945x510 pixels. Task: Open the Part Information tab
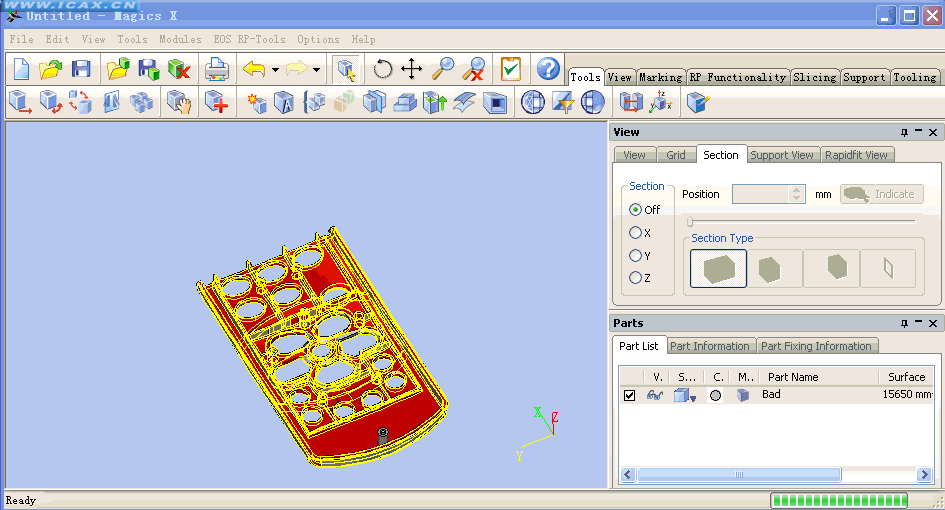710,346
